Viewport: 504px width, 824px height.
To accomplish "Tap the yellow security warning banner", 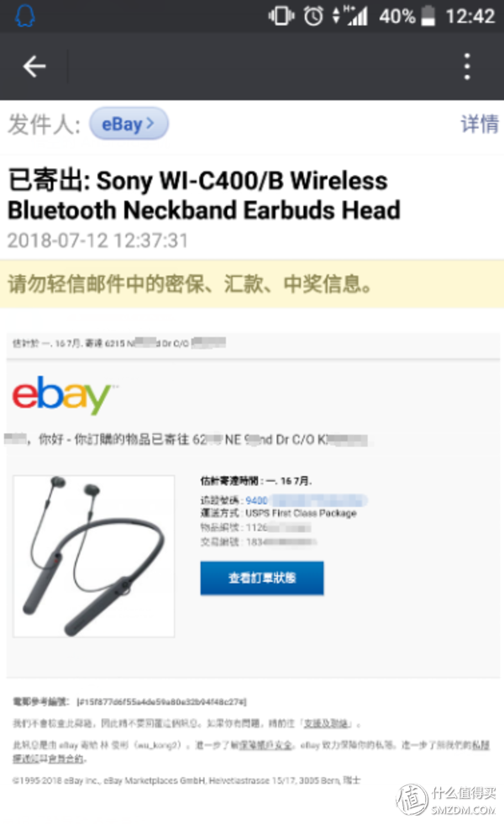I will click(x=252, y=284).
